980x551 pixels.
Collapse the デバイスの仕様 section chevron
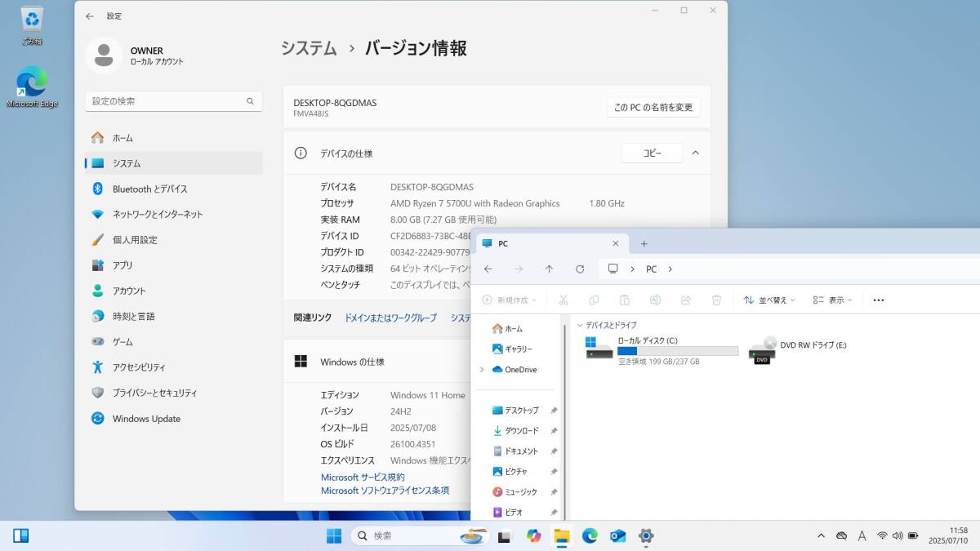(695, 153)
